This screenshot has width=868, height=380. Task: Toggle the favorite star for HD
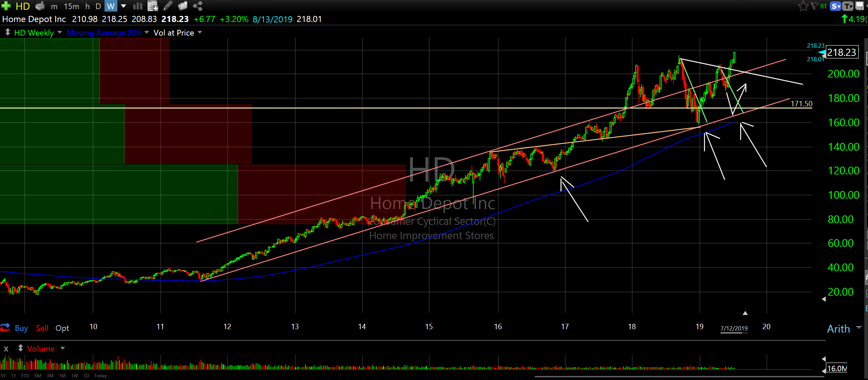pyautogui.click(x=803, y=6)
